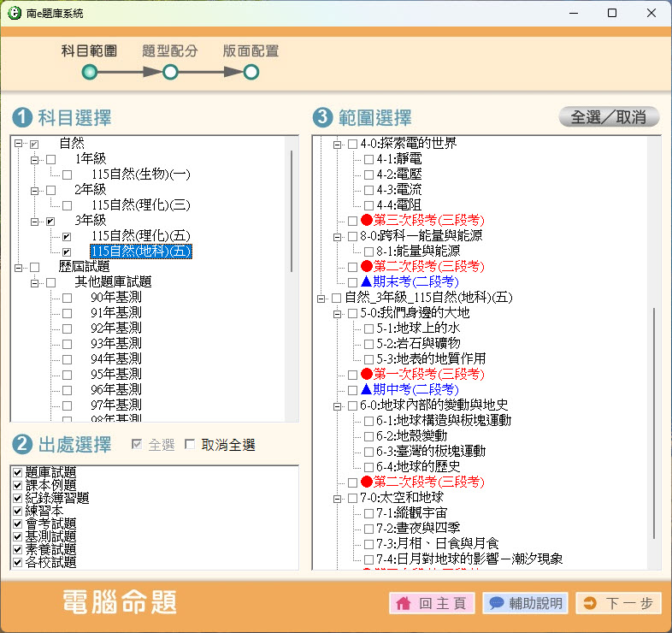
Task: Collapse 自然_3年級_115自然(地科)(五) node
Action: click(321, 299)
